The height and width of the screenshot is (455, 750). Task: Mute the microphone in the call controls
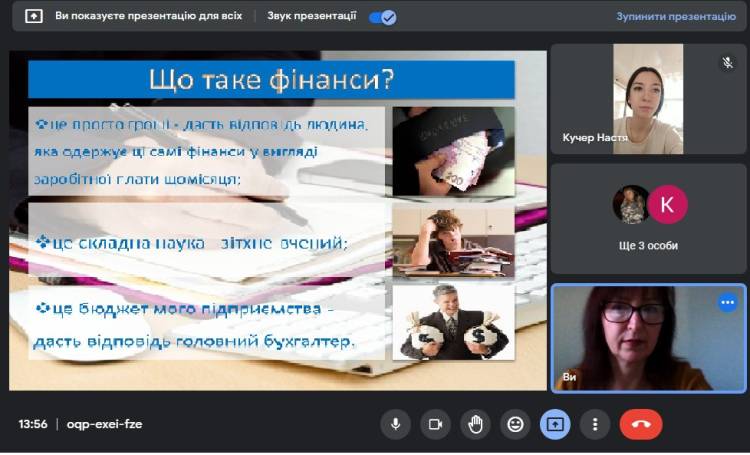[x=395, y=424]
